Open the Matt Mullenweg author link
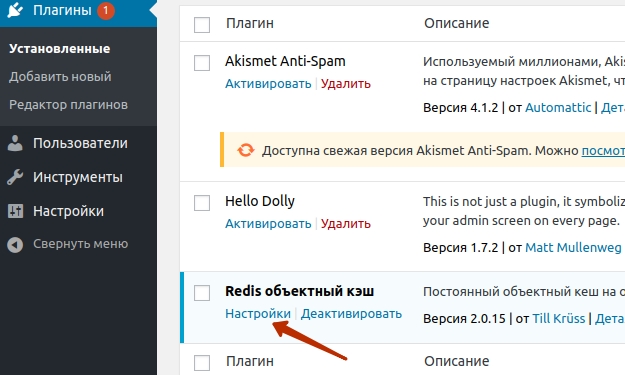Image resolution: width=625 pixels, height=375 pixels. pos(573,247)
